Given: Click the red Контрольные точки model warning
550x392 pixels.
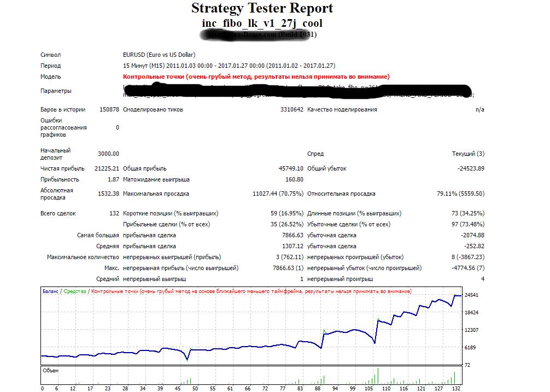Looking at the screenshot, I should (256, 77).
